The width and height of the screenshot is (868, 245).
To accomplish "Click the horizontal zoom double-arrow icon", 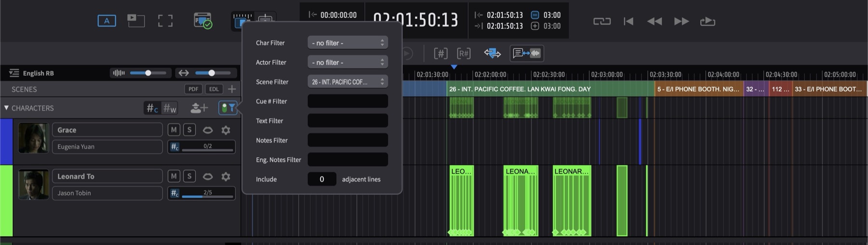I will 183,73.
